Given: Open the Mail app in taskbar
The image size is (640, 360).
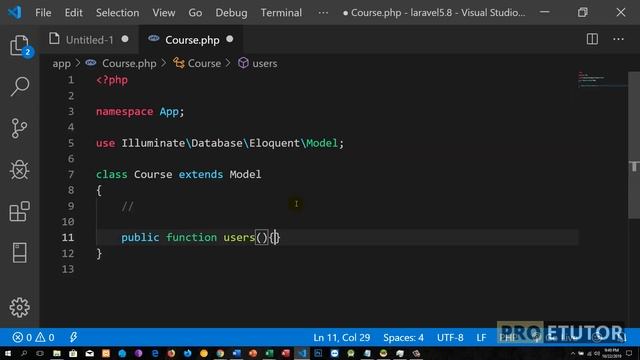Looking at the screenshot, I should point(89,353).
